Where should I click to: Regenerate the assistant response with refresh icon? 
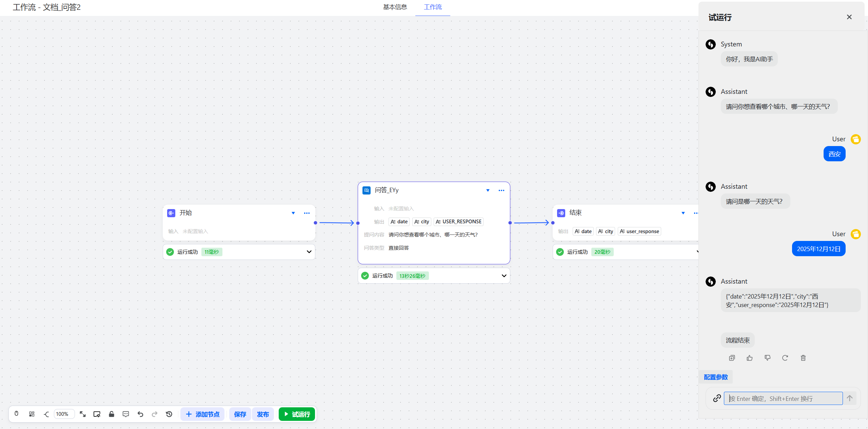pyautogui.click(x=785, y=358)
